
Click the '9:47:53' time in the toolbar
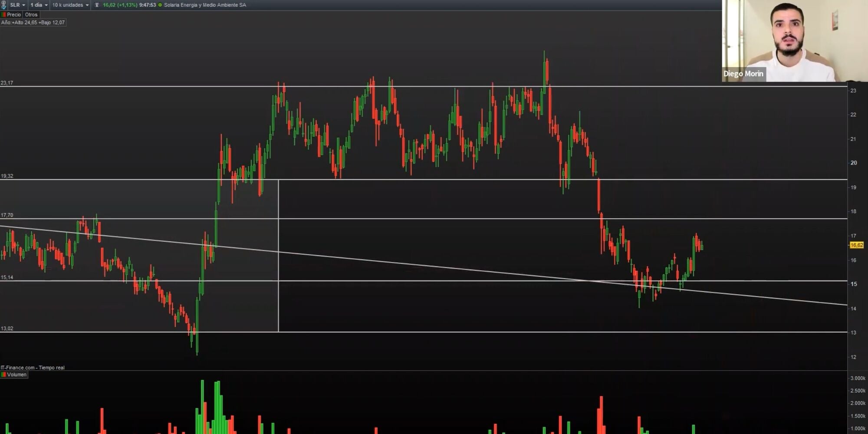pos(148,5)
